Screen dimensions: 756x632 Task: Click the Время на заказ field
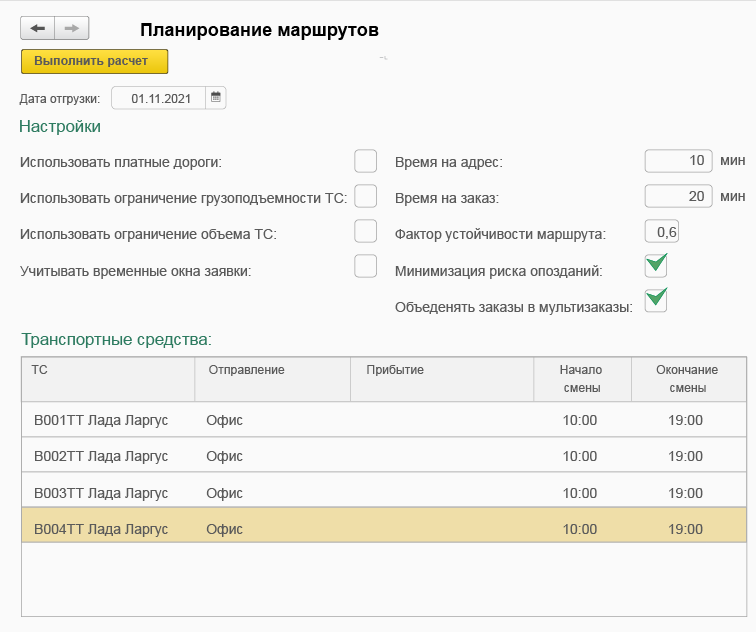click(x=678, y=195)
